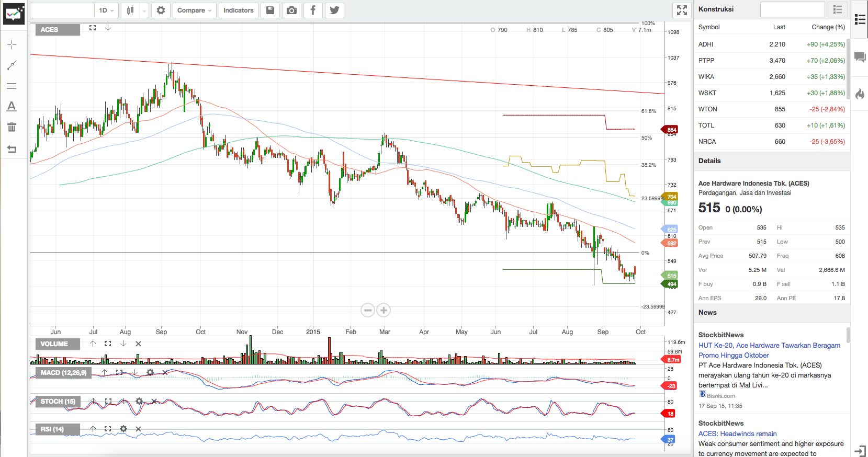Screen dimensions: 868x457
Task: Select WIKA in the Konstruksi watchlist
Action: (706, 77)
